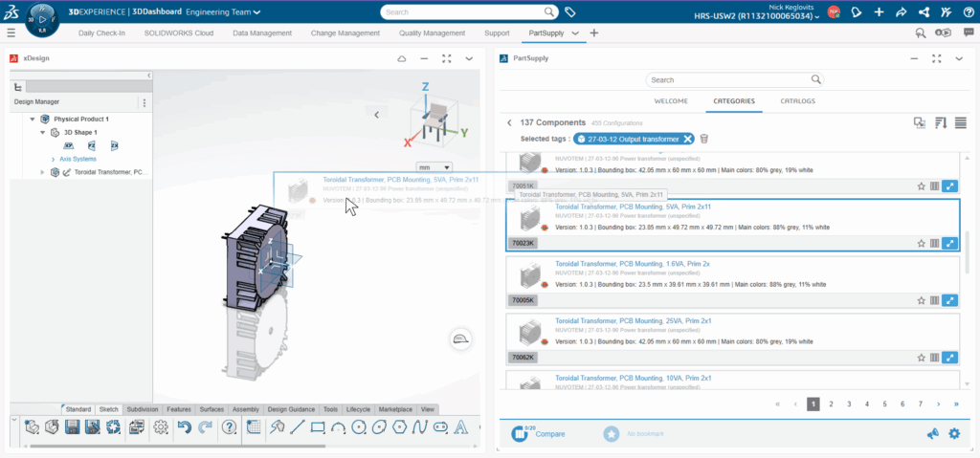
Task: Click the play experience icon near chat
Action: (x=943, y=33)
